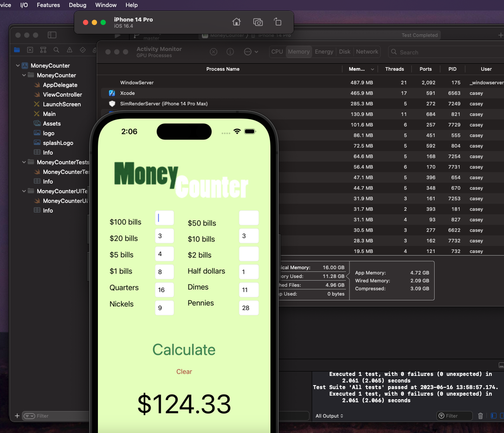This screenshot has width=504, height=433.
Task: Open the Debug menu
Action: click(x=77, y=5)
